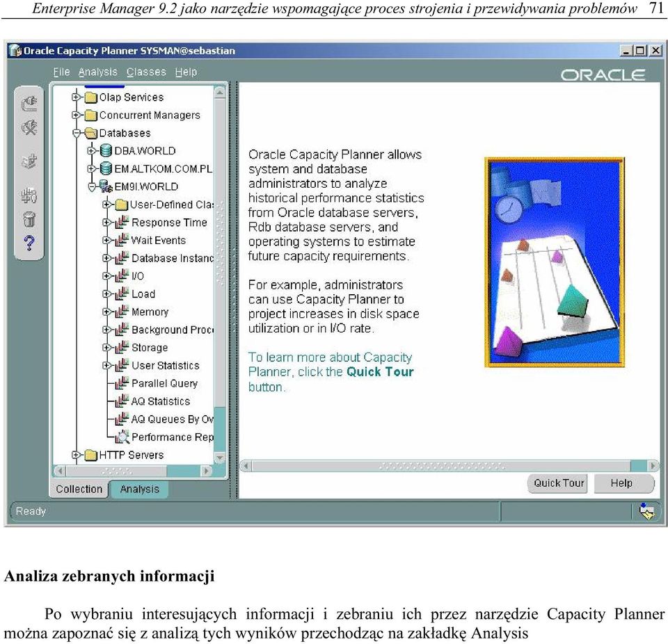Collapse the Databases node

pos(77,134)
